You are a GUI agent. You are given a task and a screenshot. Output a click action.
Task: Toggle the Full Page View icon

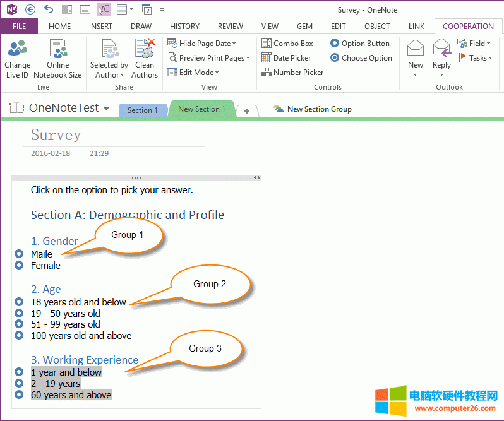tap(85, 9)
